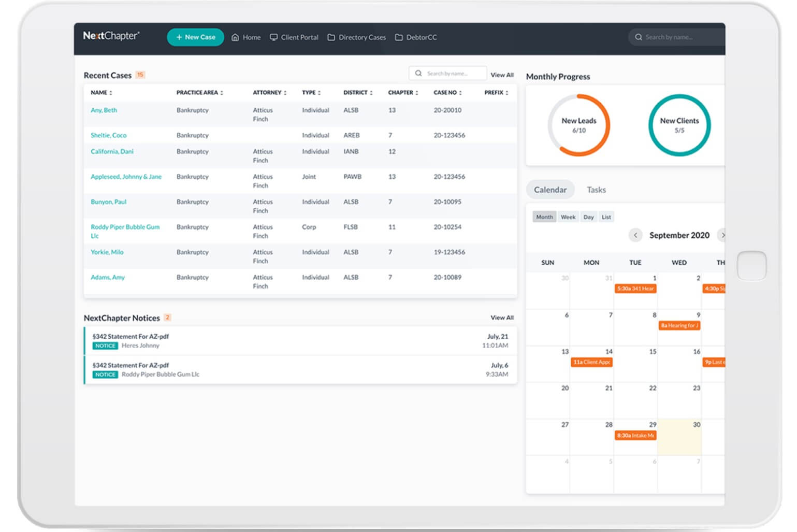Click the DebtorCC folder icon
797x532 pixels.
click(x=399, y=37)
